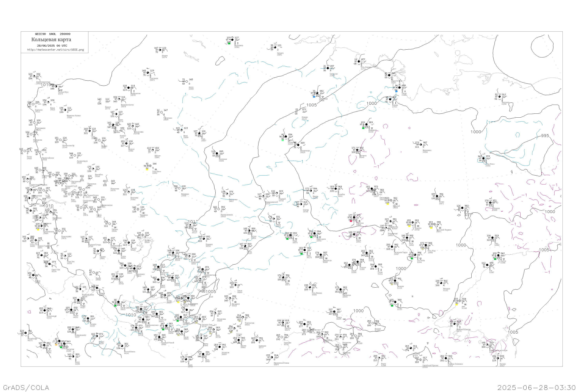Click the Кольцевая карта map title
This screenshot has width=588, height=392.
pyautogui.click(x=51, y=40)
